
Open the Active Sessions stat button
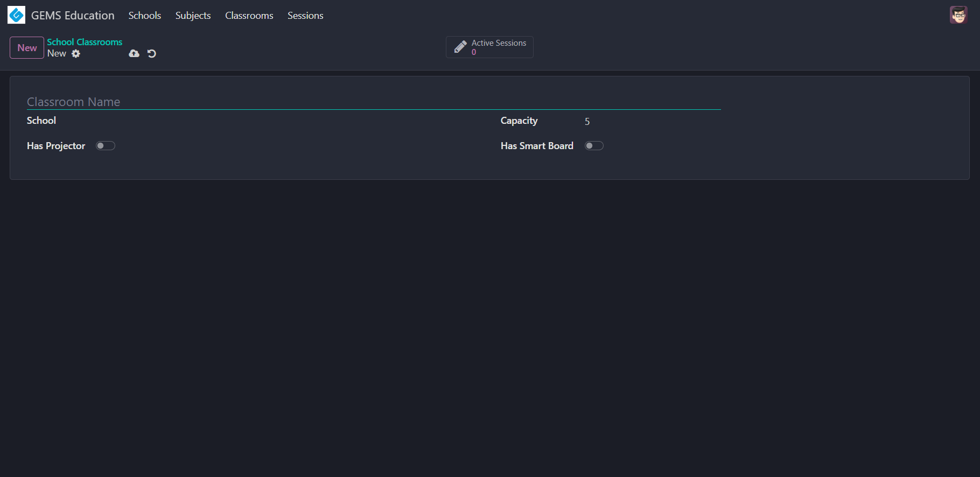click(489, 47)
